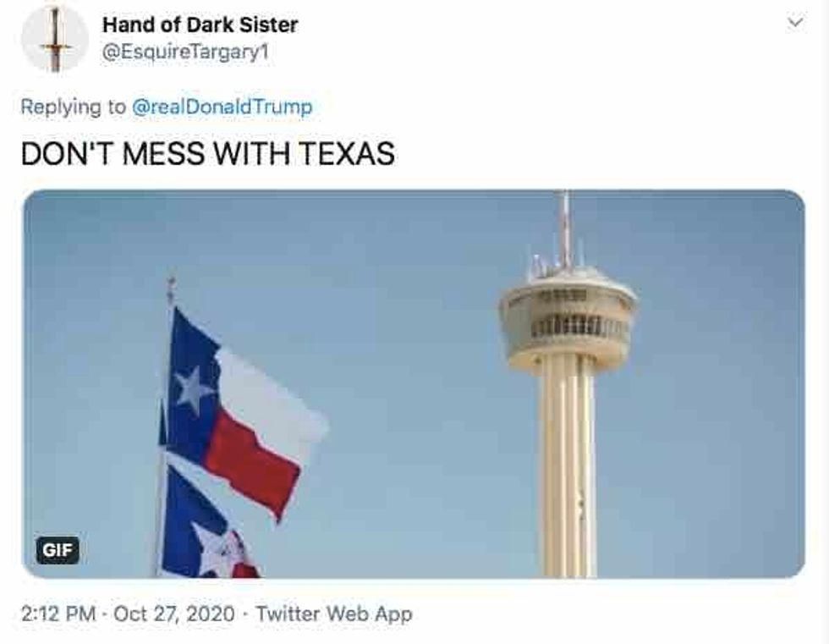Click the partially visible lower Texas flag
Viewport: 829px width, 644px height.
209,524
